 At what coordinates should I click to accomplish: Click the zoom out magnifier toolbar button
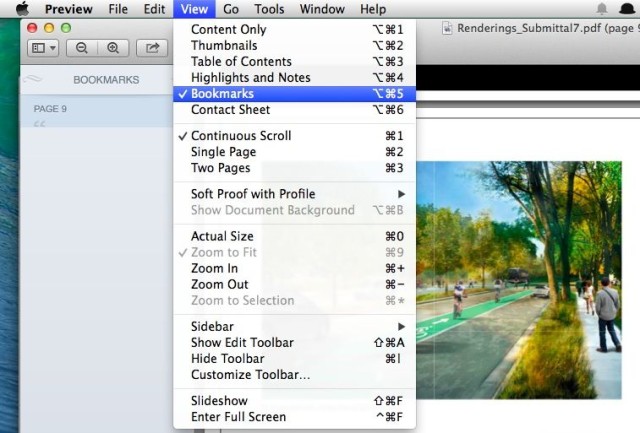click(x=83, y=47)
